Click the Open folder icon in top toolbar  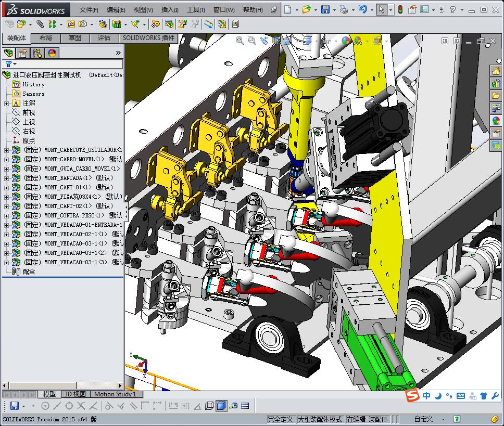tap(306, 9)
